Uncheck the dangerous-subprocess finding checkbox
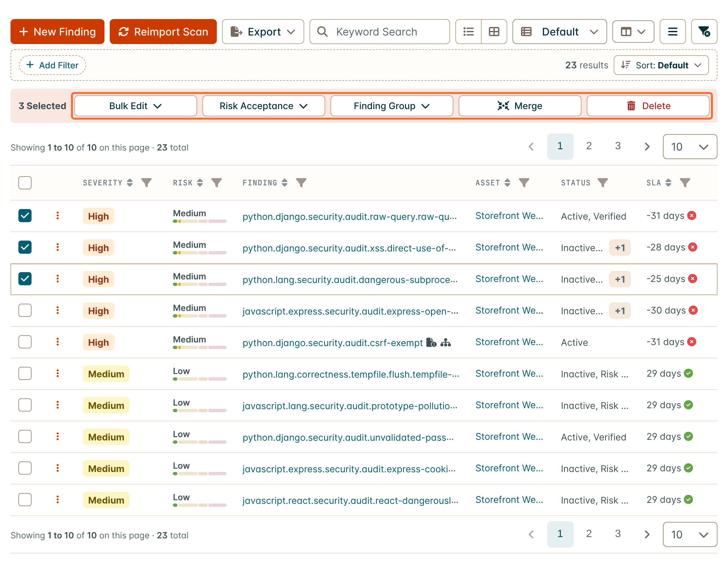Image resolution: width=728 pixels, height=564 pixels. click(x=25, y=278)
